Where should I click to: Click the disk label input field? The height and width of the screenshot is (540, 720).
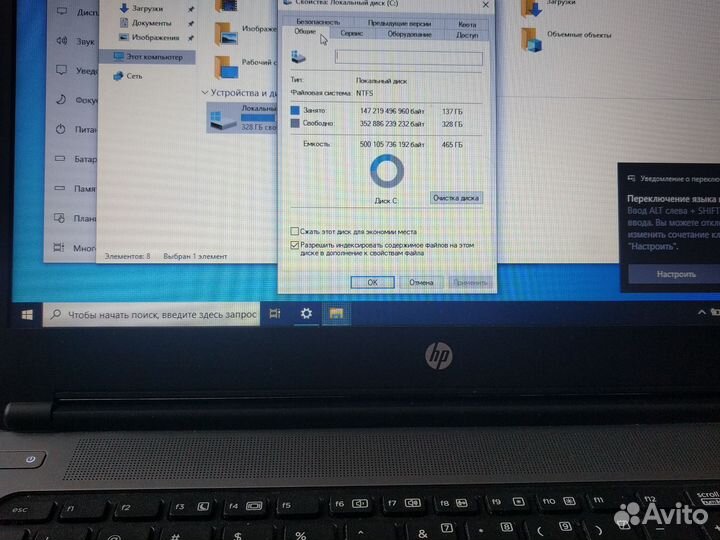409,58
